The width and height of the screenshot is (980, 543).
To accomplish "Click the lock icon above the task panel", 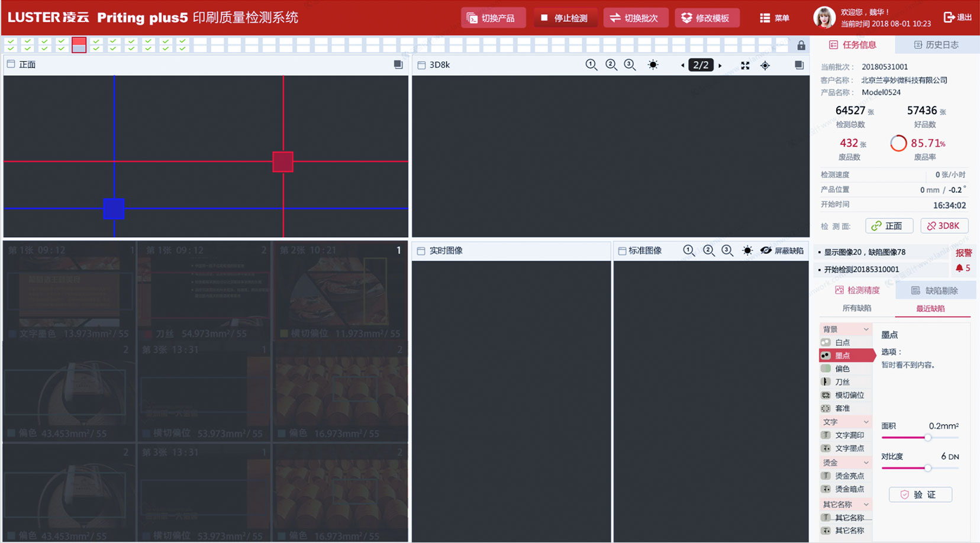I will click(x=801, y=45).
